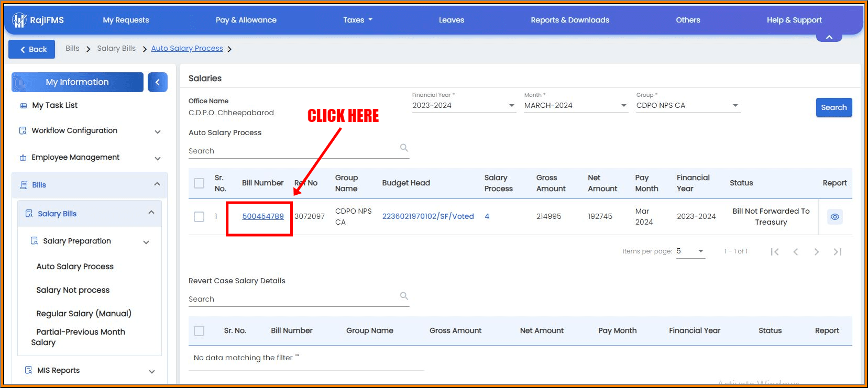
Task: Collapse the Salary Bills section
Action: click(151, 212)
